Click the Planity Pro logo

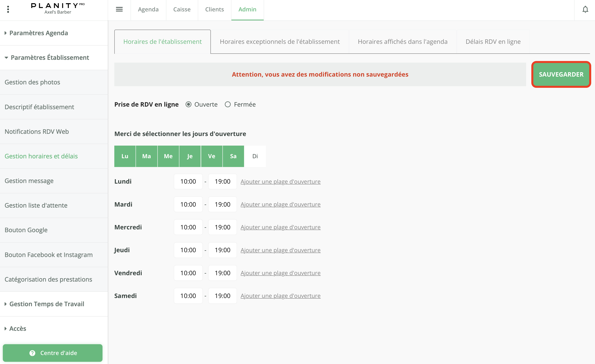click(58, 8)
